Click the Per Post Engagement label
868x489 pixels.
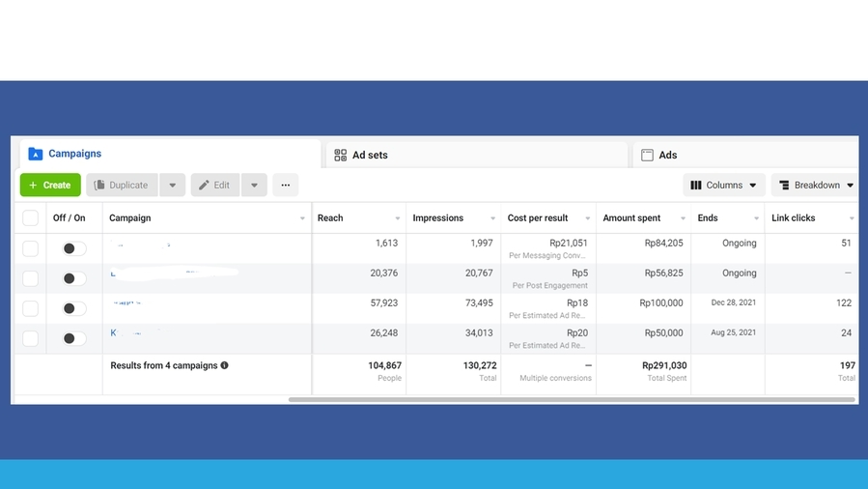[549, 286]
